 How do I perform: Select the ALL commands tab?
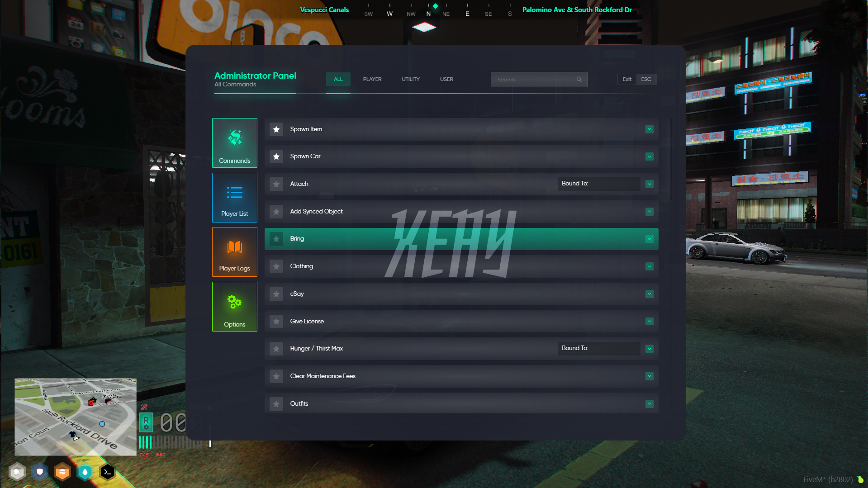tap(338, 80)
